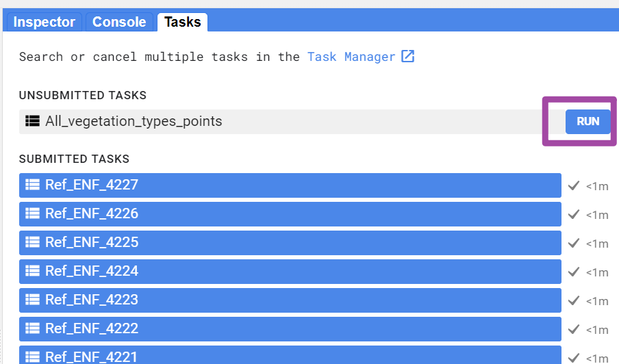
Task: Click the external link icon beside Task Manager
Action: [408, 56]
